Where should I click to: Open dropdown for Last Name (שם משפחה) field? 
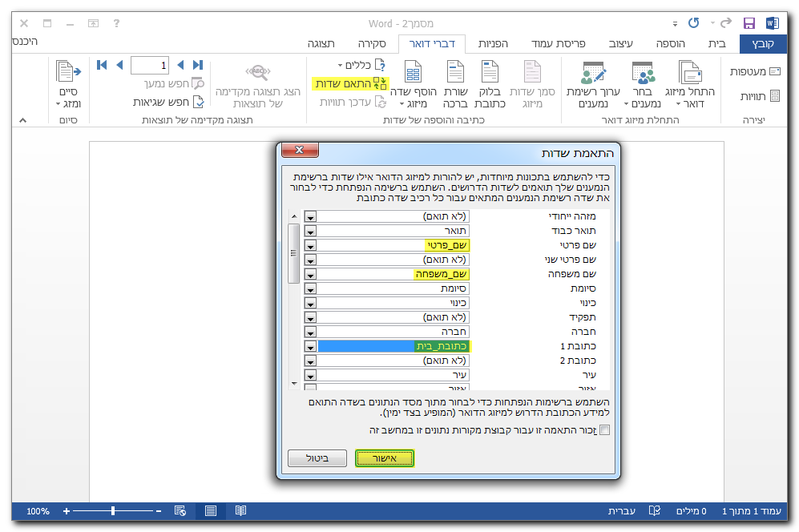pyautogui.click(x=311, y=275)
